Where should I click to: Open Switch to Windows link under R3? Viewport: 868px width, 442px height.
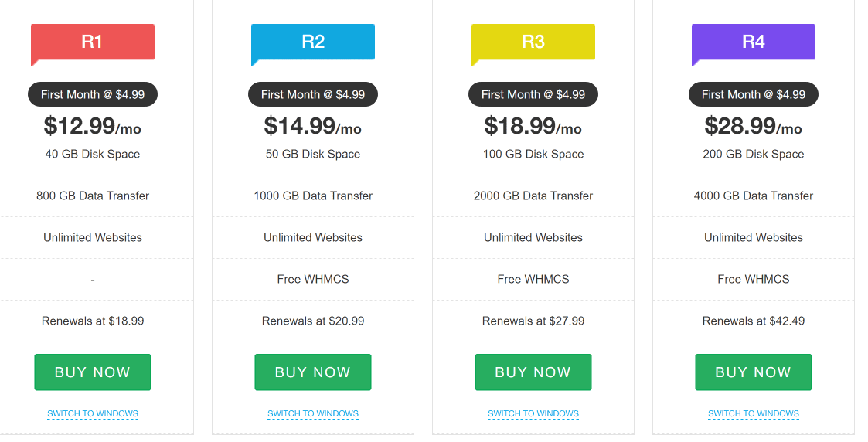(x=533, y=413)
